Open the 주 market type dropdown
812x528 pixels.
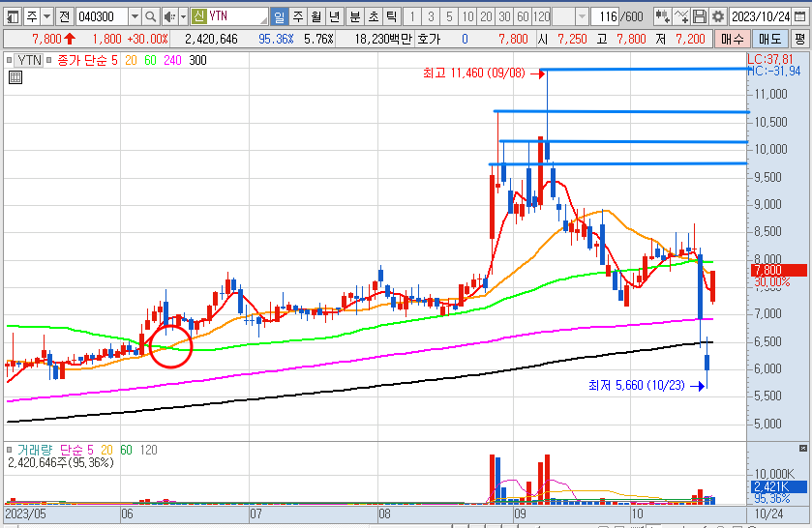[x=46, y=17]
